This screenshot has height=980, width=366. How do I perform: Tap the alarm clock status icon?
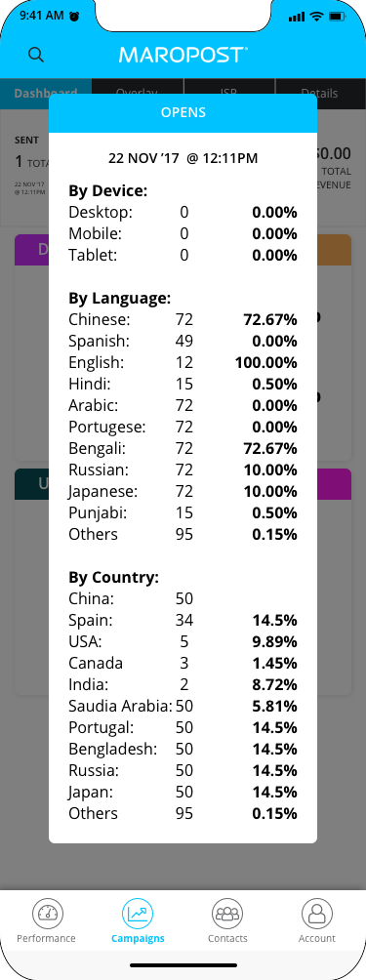click(x=74, y=17)
